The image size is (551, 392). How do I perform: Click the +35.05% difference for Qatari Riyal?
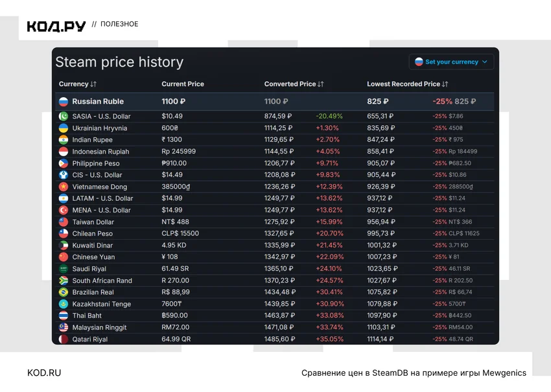(x=329, y=340)
